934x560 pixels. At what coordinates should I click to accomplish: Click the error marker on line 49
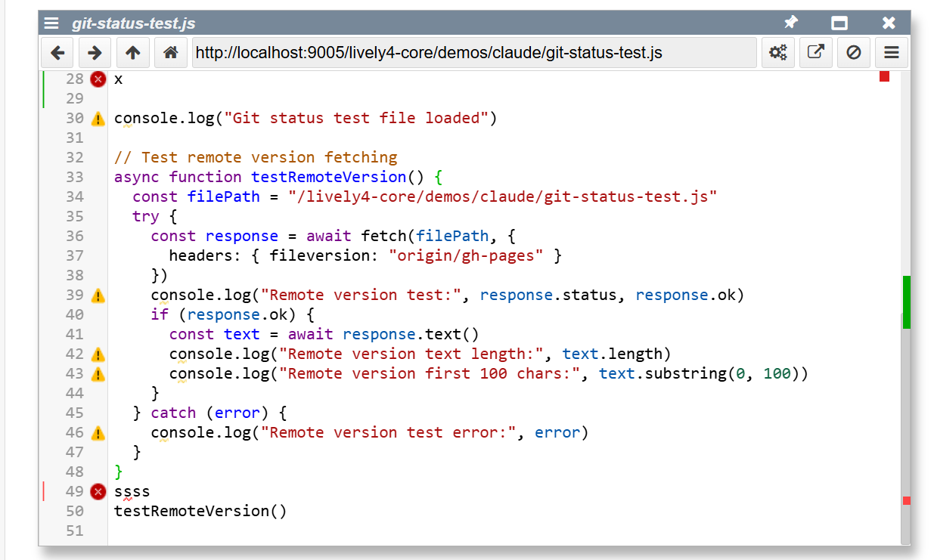click(98, 492)
